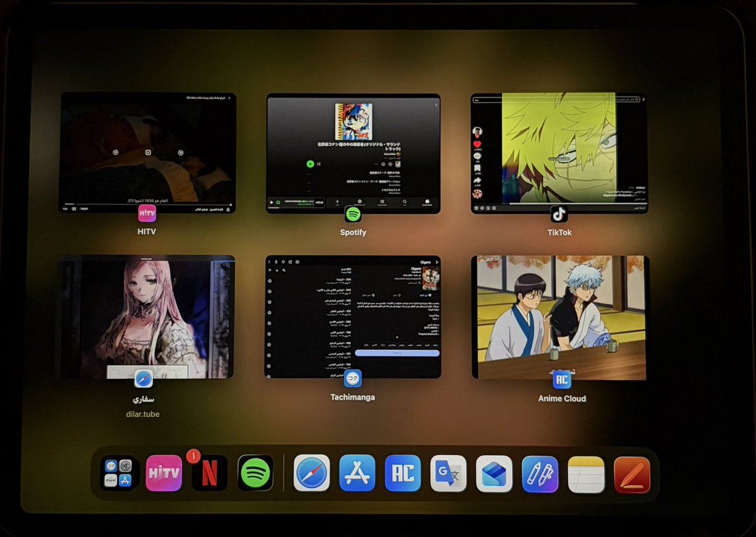Tap the Netflix notification badge showing 1
The height and width of the screenshot is (537, 756).
[194, 455]
